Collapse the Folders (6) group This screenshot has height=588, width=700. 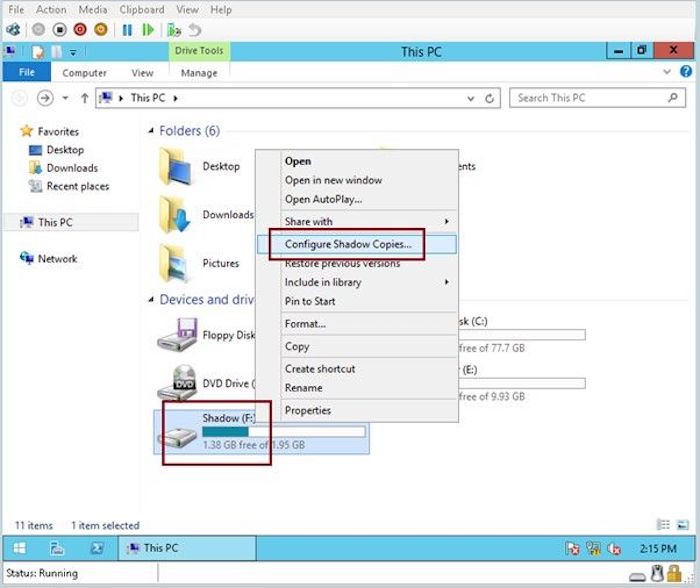tap(151, 131)
